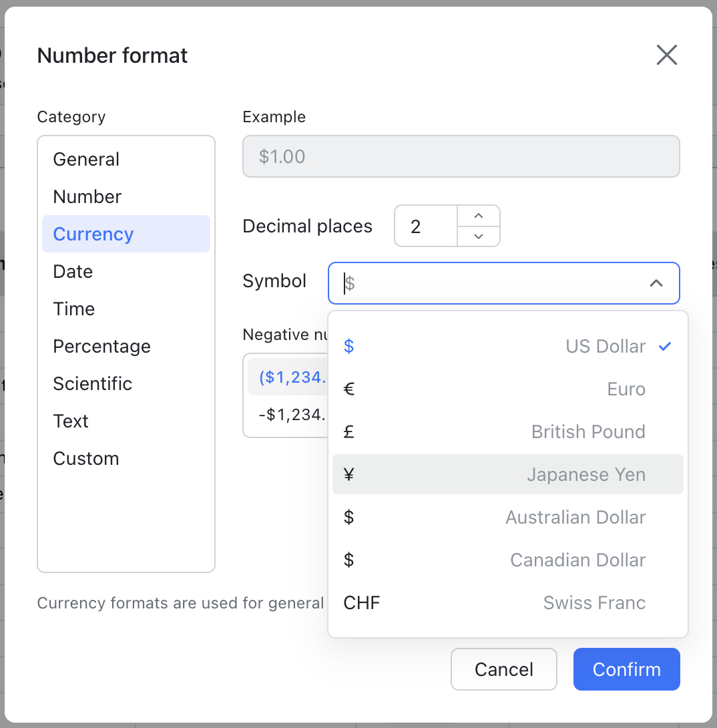Select British Pound currency option

(x=507, y=432)
